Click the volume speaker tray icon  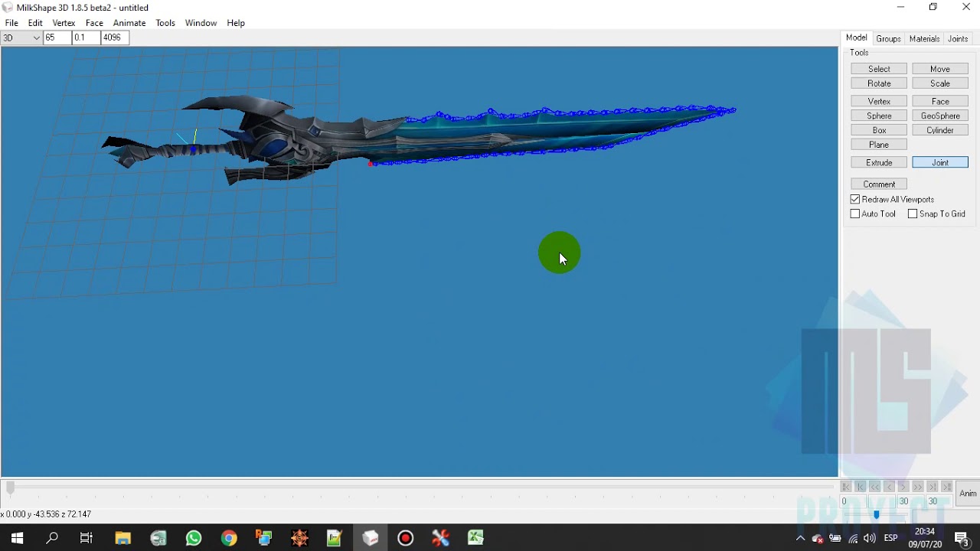click(x=869, y=538)
